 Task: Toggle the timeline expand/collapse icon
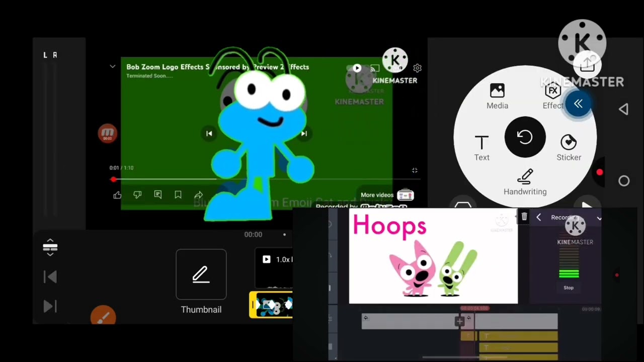50,247
